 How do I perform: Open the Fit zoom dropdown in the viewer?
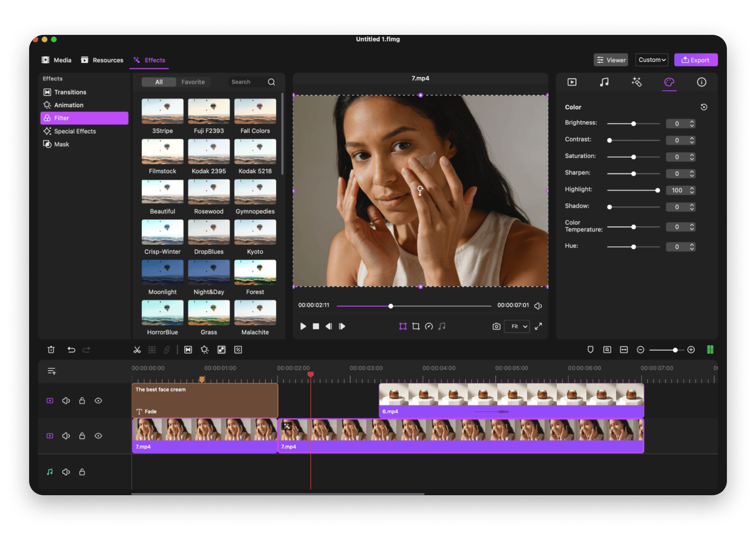point(517,326)
